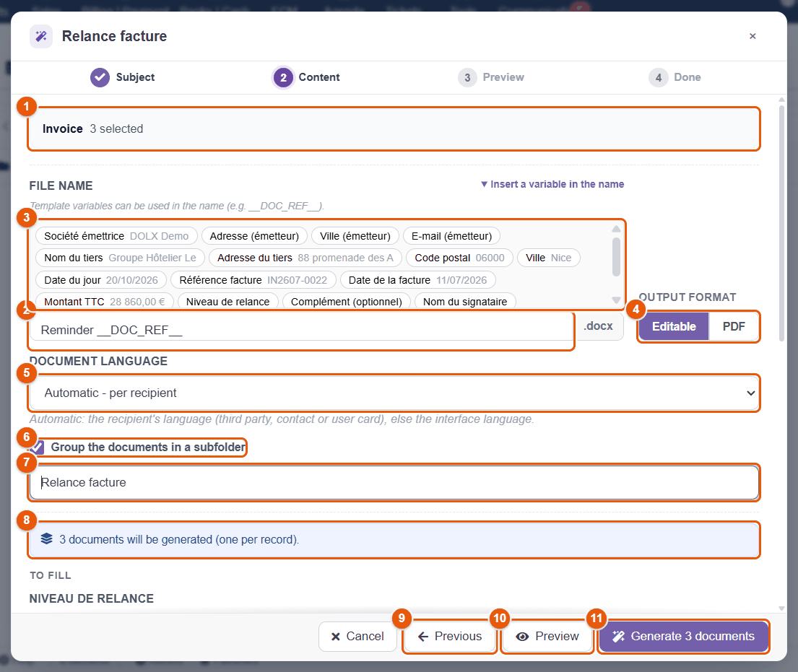The width and height of the screenshot is (798, 672).
Task: Insert the Date du jour variable
Action: (x=101, y=280)
